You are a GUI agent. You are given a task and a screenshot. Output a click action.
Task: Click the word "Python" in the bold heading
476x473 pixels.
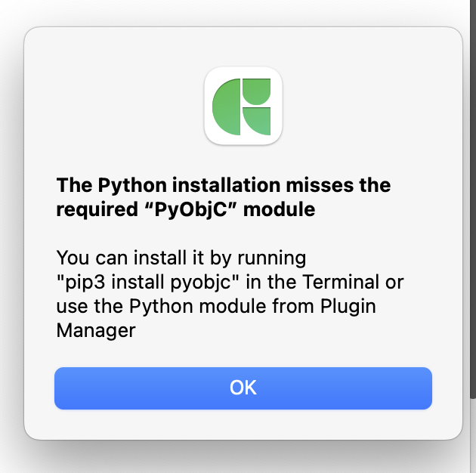click(x=128, y=186)
